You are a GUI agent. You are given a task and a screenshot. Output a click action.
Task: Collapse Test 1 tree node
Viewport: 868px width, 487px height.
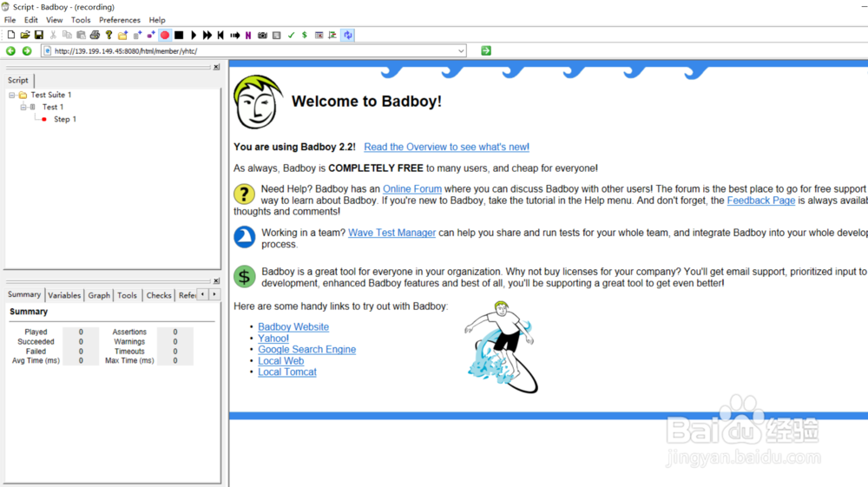click(23, 107)
